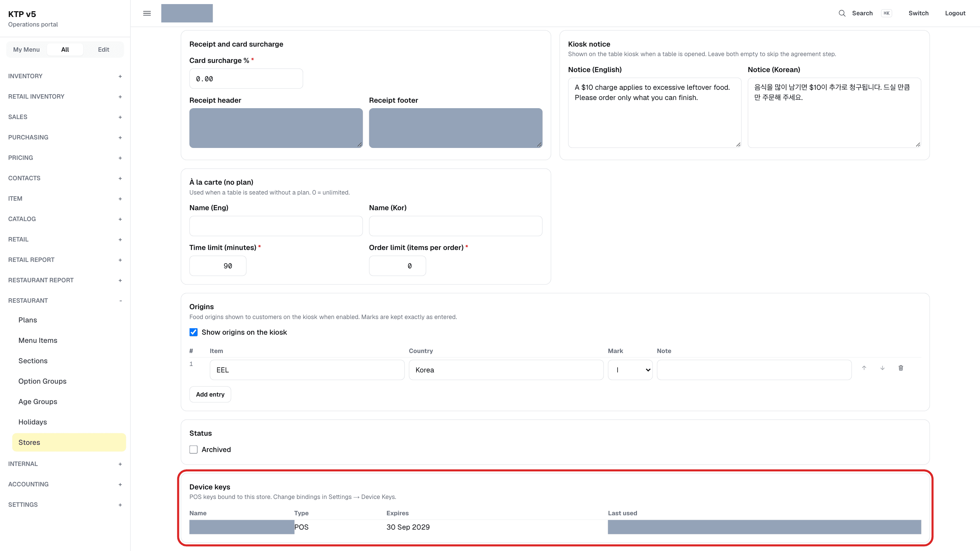Click the search magnifier icon
This screenshot has width=980, height=551.
pyautogui.click(x=842, y=13)
